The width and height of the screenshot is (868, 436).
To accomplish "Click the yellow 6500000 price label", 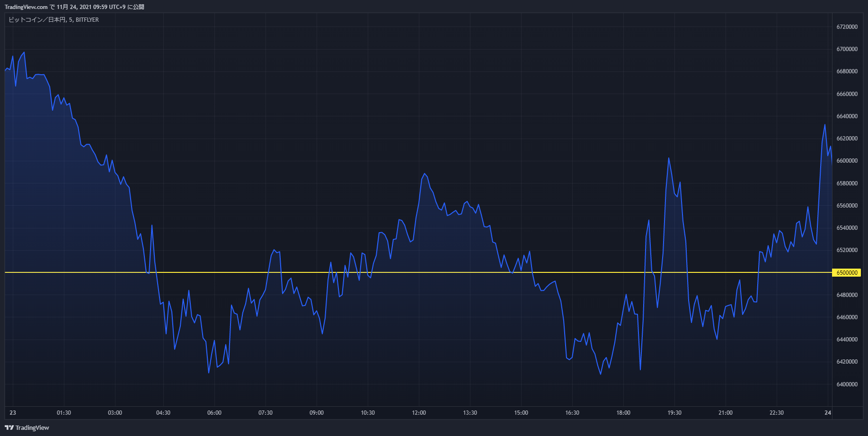I will coord(846,273).
